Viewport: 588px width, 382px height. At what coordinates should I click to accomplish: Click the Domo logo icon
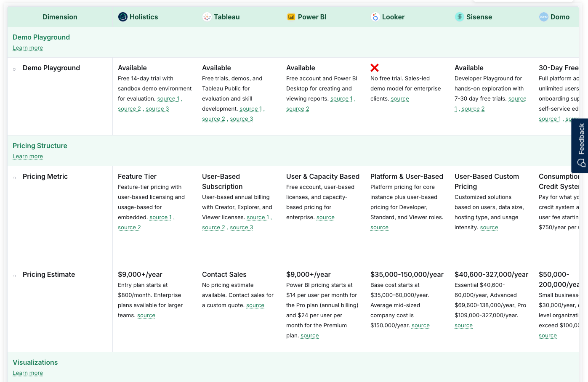(x=544, y=17)
